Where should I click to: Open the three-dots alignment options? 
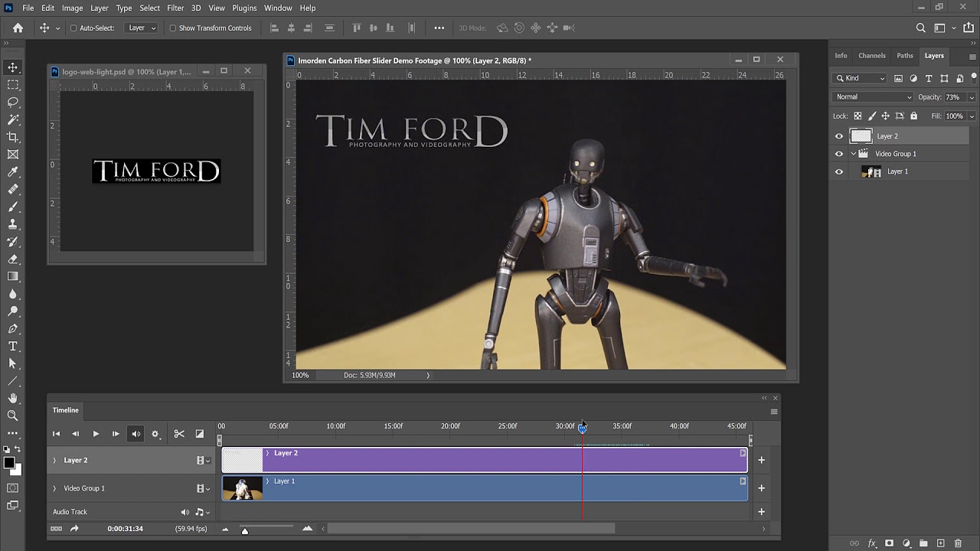coord(439,28)
